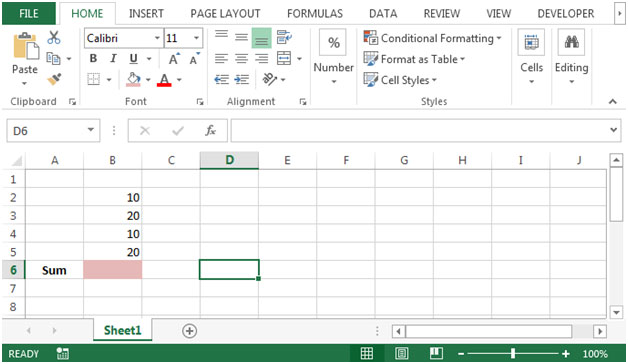Adjust the zoom slider handle

[x=513, y=354]
